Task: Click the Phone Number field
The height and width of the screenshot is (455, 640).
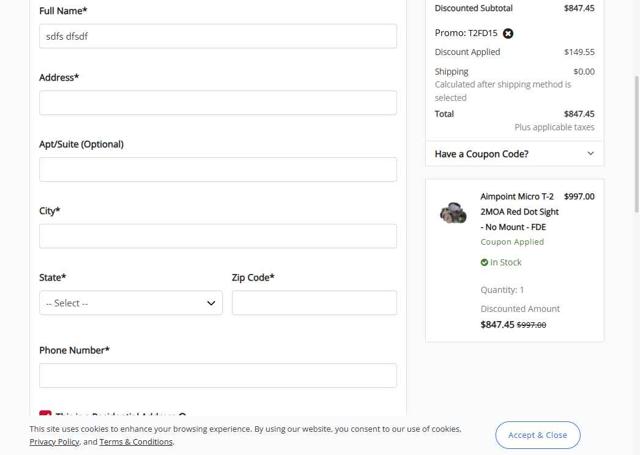Action: point(218,375)
